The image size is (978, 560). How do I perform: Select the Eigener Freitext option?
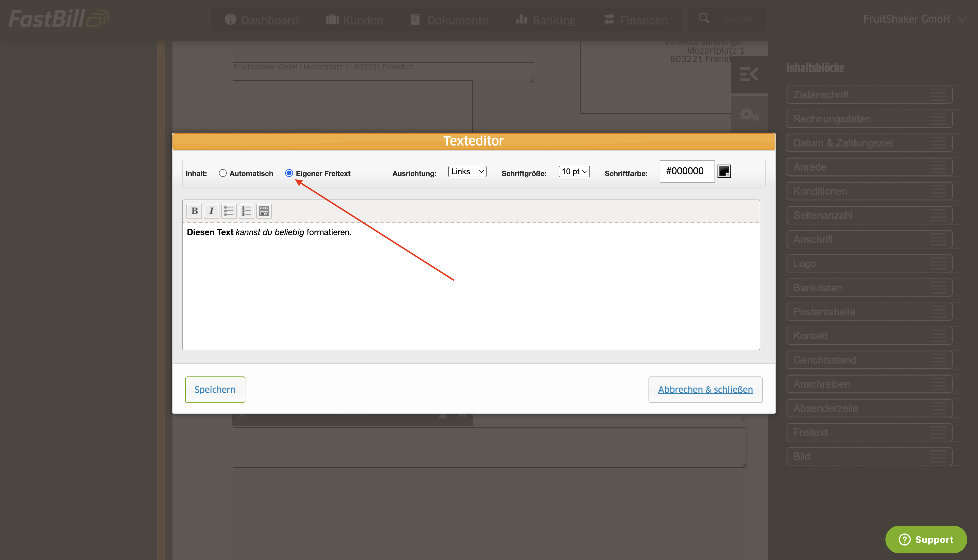point(289,173)
